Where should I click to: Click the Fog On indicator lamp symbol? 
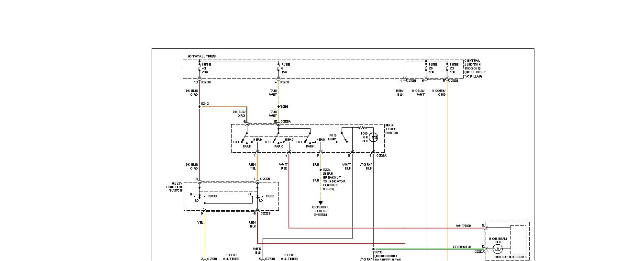click(x=376, y=137)
